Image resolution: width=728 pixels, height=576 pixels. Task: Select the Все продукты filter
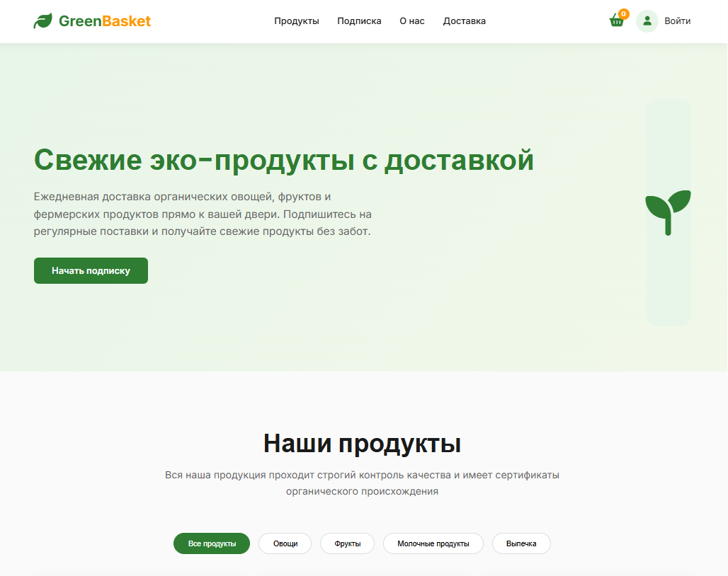(x=211, y=543)
